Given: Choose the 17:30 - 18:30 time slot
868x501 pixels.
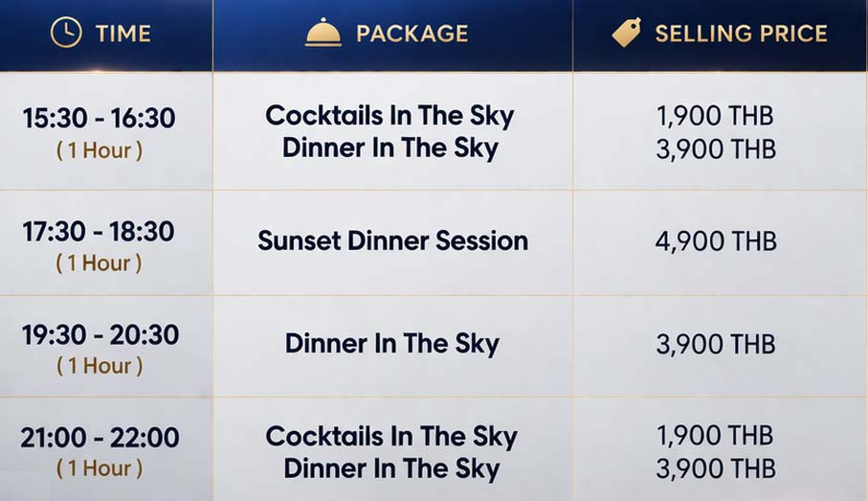Looking at the screenshot, I should pos(99,231).
